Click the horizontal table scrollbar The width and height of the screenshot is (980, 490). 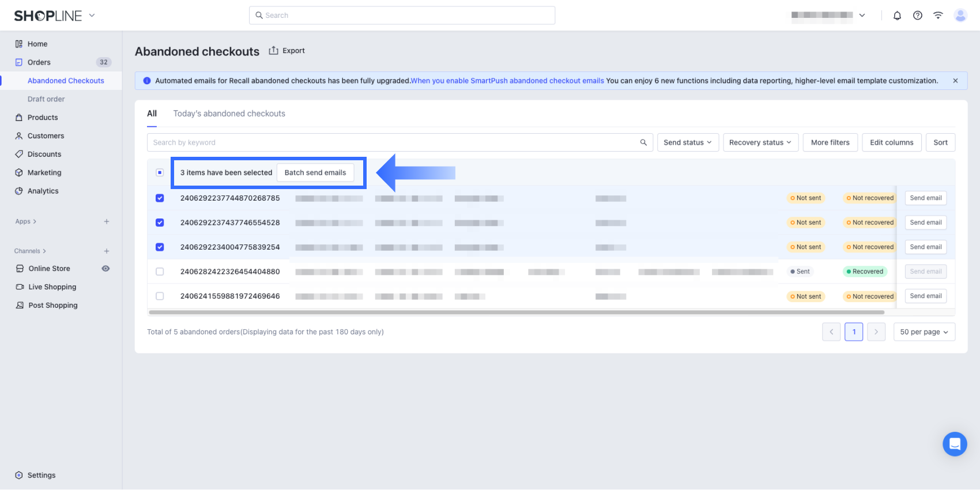pyautogui.click(x=516, y=312)
